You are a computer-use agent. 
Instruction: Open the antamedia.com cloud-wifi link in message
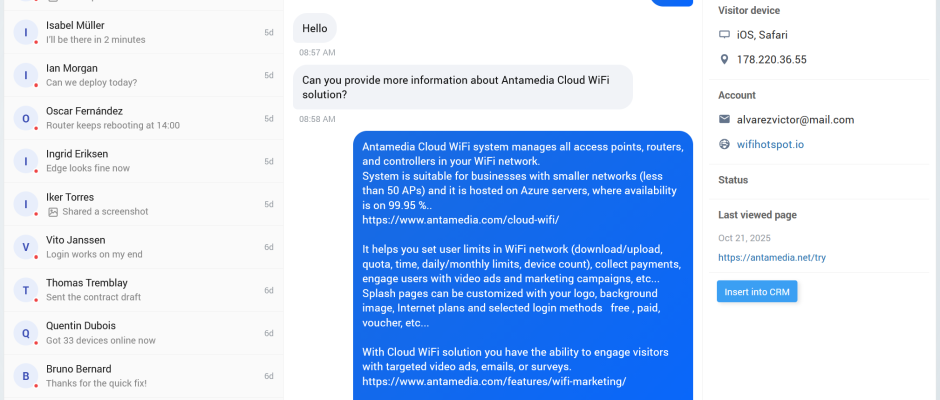click(x=460, y=219)
